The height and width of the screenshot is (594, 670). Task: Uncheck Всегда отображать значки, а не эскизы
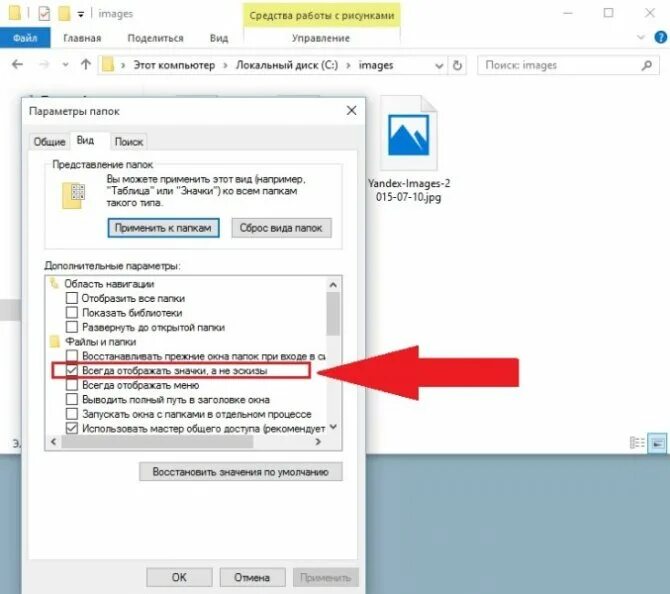click(x=72, y=370)
